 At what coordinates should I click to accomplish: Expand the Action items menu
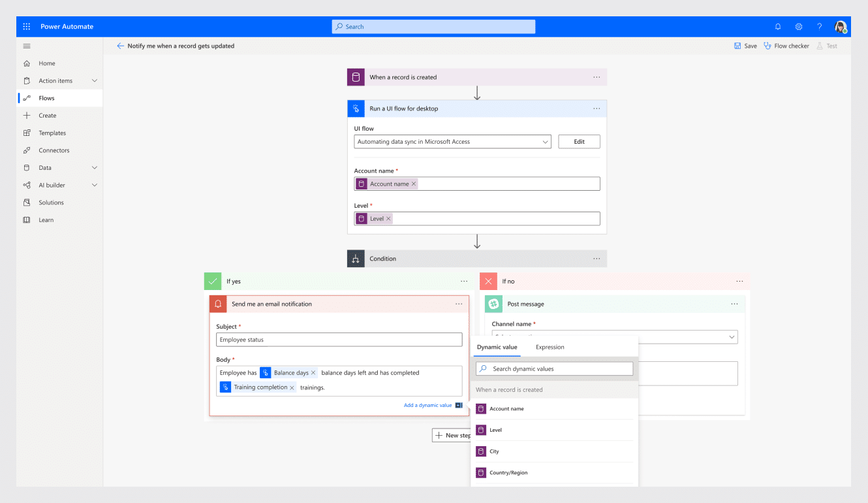(95, 81)
